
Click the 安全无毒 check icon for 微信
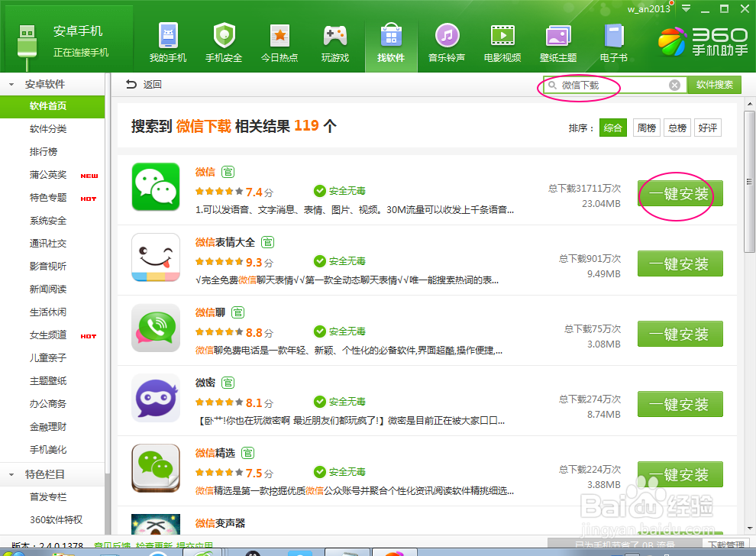coord(320,191)
